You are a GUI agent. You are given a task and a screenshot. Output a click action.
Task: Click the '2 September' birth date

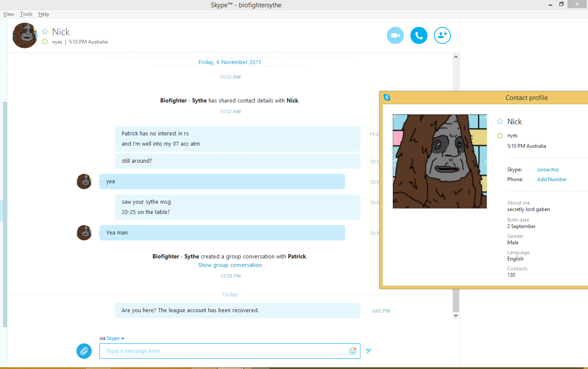point(521,226)
